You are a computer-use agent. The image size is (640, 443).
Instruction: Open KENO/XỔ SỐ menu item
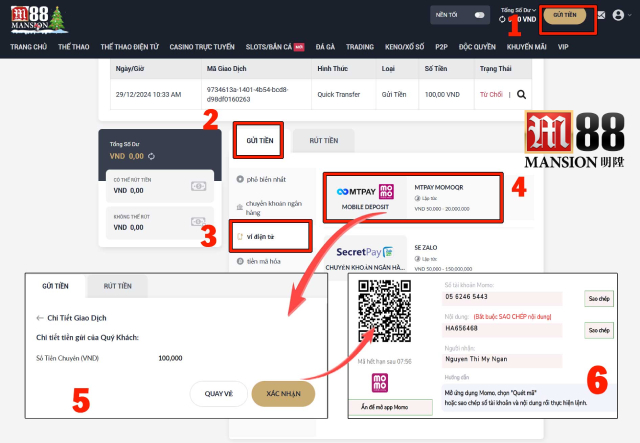(404, 47)
